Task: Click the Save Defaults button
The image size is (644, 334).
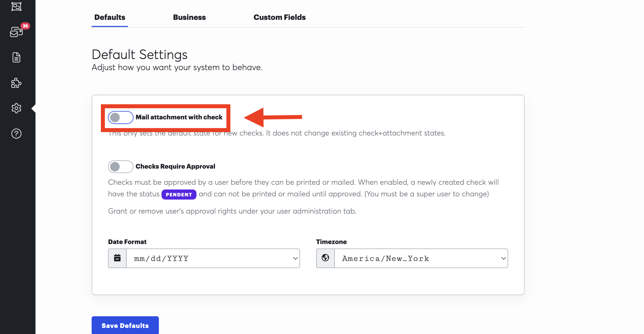Action: click(125, 325)
